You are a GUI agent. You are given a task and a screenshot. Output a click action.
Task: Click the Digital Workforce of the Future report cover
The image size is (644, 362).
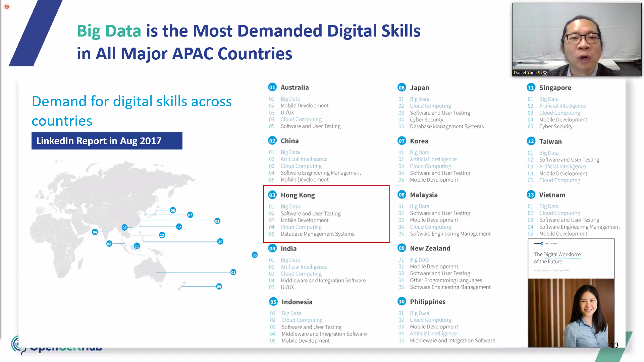571,293
